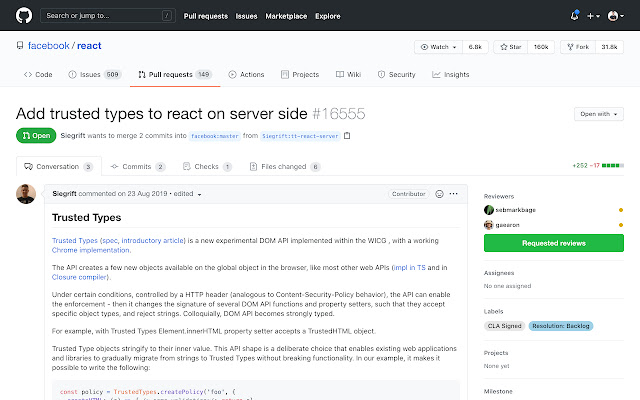Screen dimensions: 640x400
Task: Click the diff stat color bar
Action: point(613,165)
